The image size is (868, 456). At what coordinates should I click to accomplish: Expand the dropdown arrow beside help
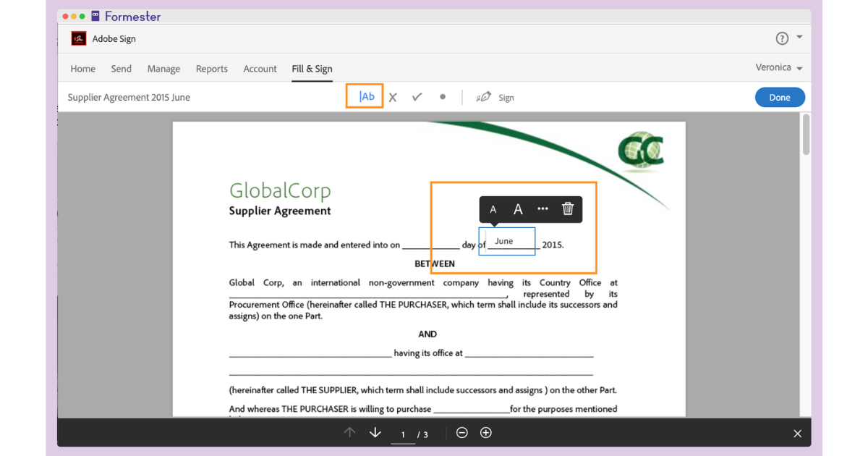pos(799,37)
